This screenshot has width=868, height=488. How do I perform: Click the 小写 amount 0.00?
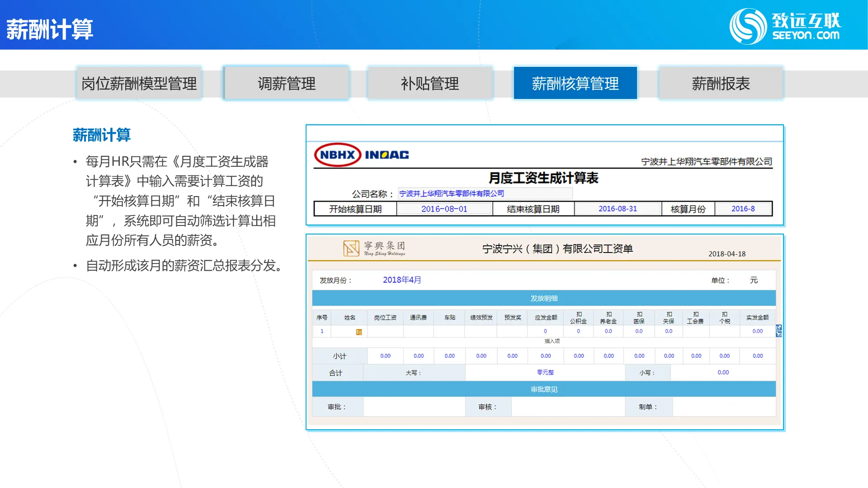click(x=723, y=372)
